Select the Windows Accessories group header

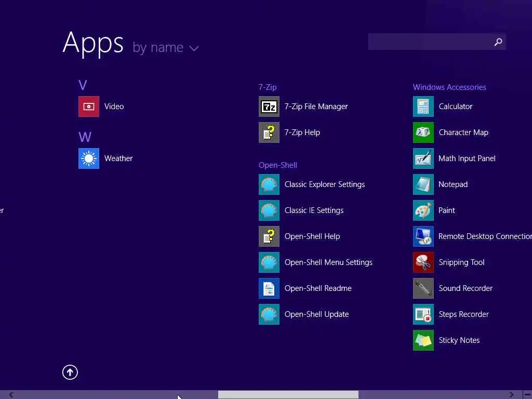click(449, 87)
